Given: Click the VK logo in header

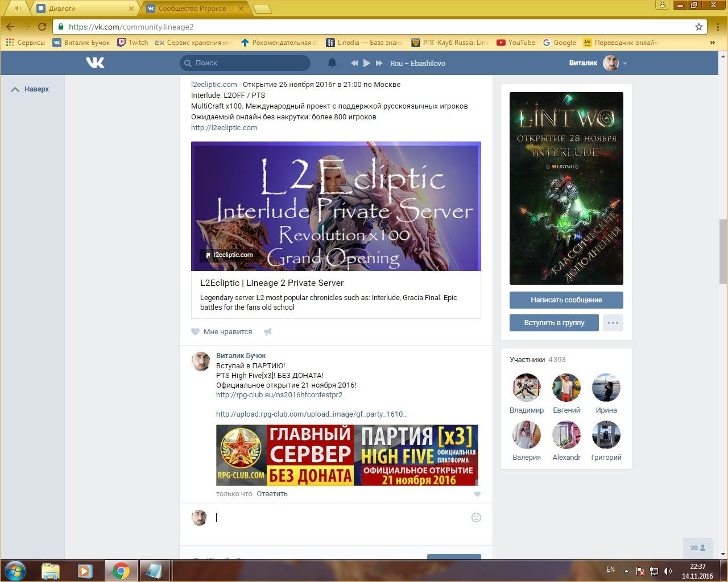Looking at the screenshot, I should click(95, 63).
